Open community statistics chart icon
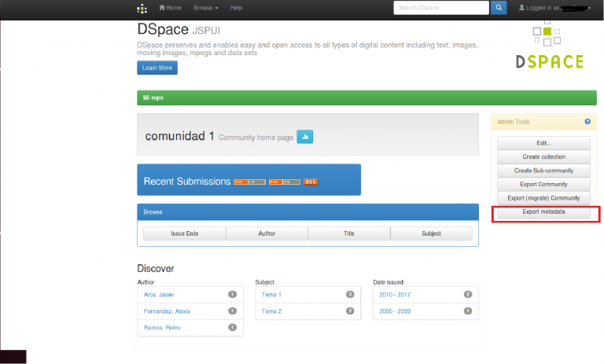This screenshot has width=604, height=364. (x=305, y=137)
